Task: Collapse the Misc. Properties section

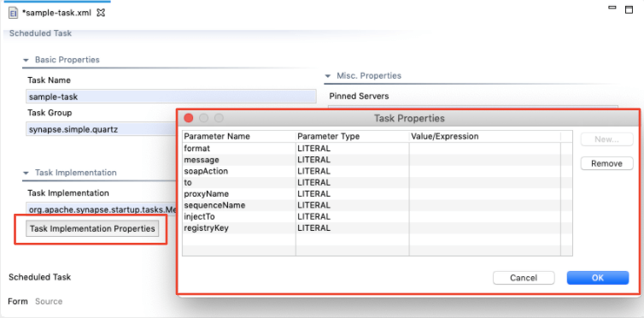Action: (328, 76)
